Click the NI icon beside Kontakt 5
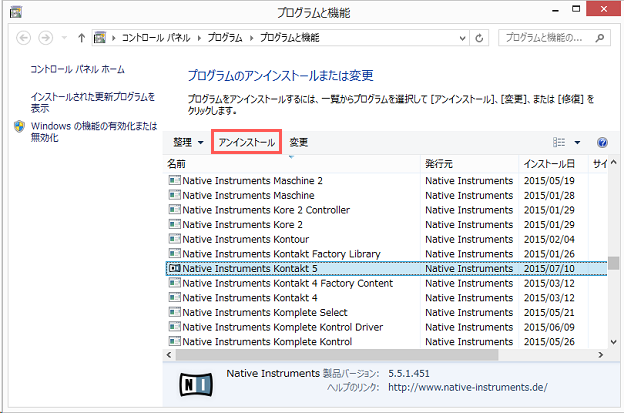 174,268
